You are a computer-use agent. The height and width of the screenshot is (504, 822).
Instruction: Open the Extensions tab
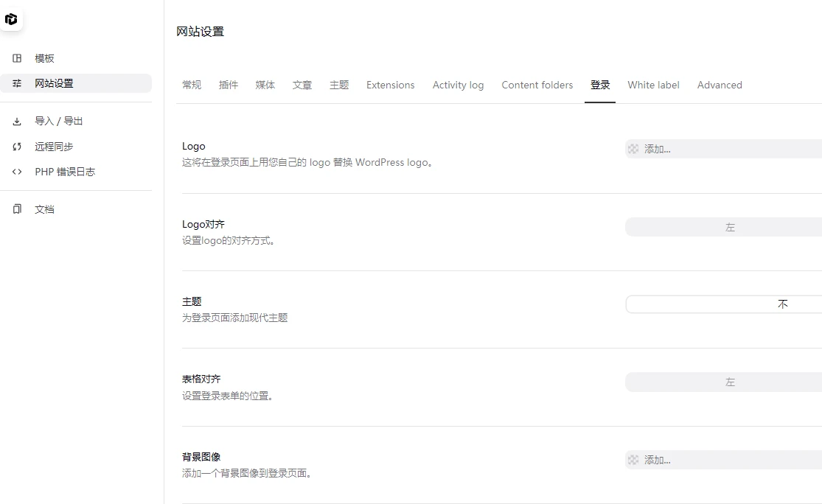point(390,85)
